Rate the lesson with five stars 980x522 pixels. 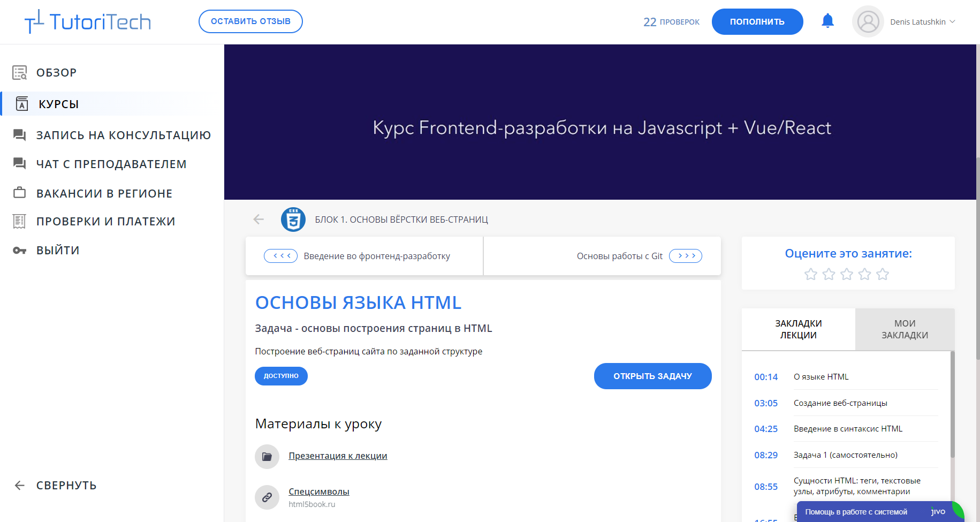click(883, 275)
